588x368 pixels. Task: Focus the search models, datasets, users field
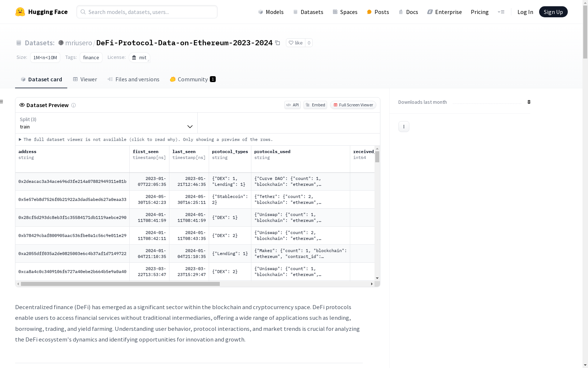pyautogui.click(x=147, y=12)
